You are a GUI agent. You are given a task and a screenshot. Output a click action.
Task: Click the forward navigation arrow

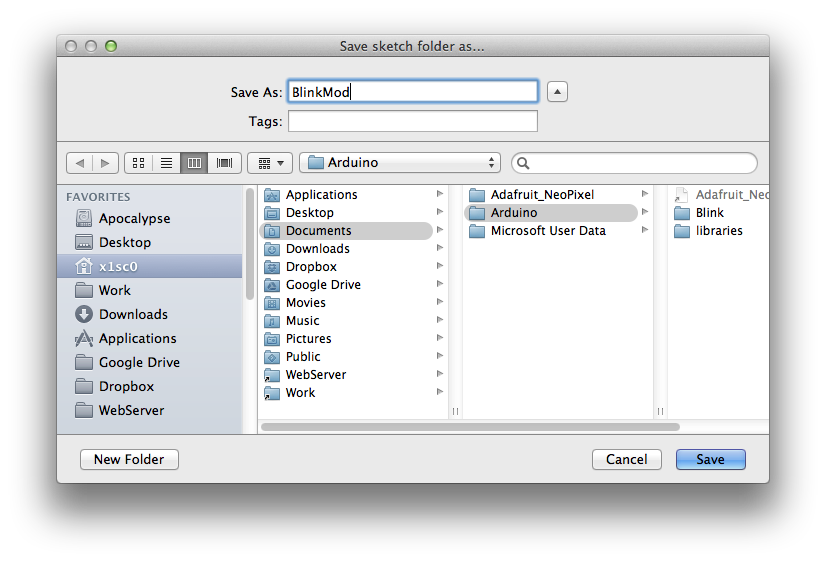(106, 162)
